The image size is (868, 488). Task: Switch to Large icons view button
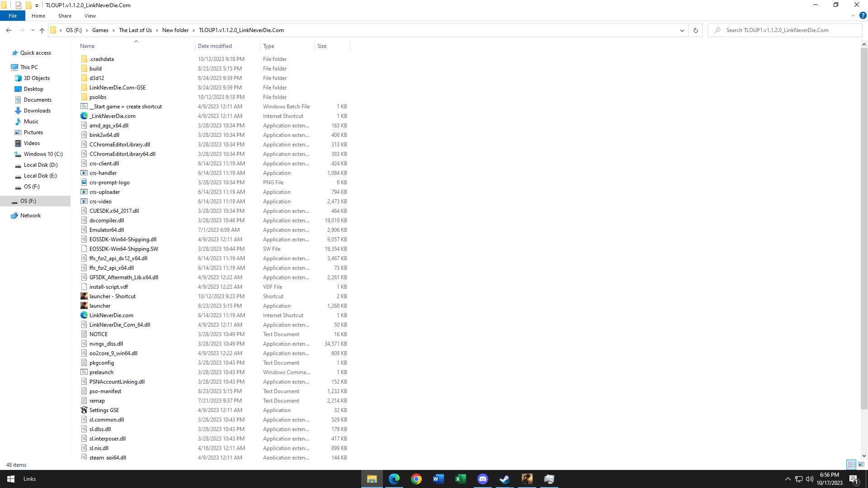click(861, 465)
